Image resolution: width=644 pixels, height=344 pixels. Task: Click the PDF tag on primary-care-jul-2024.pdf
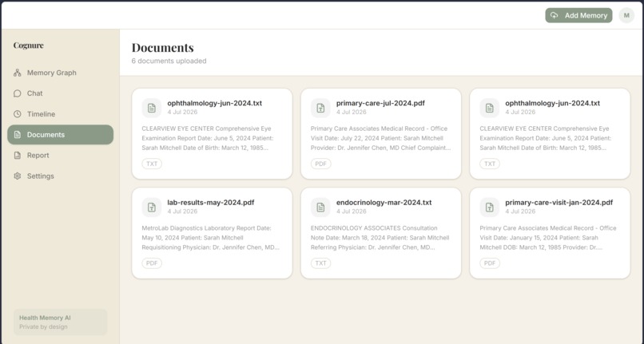(x=320, y=164)
